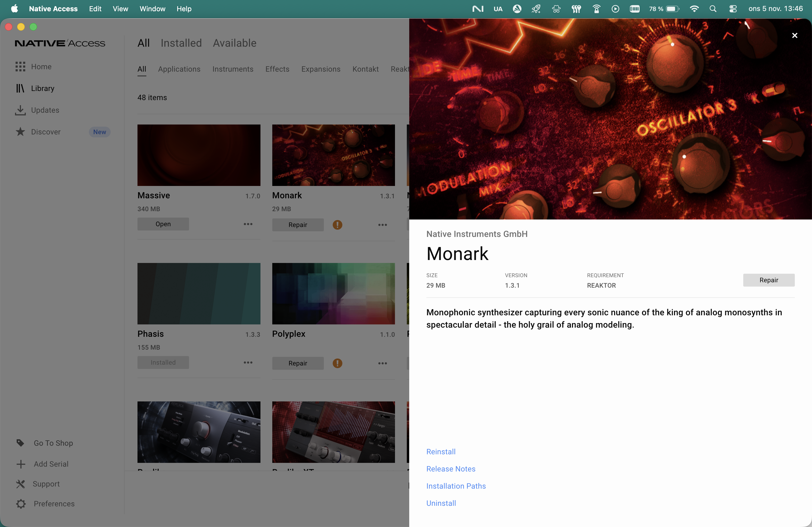Click the Go To Shop tag icon
The width and height of the screenshot is (812, 527).
coord(20,443)
